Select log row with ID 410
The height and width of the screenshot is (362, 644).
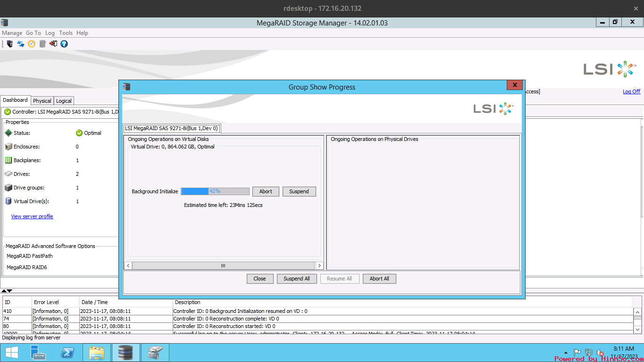(318, 311)
